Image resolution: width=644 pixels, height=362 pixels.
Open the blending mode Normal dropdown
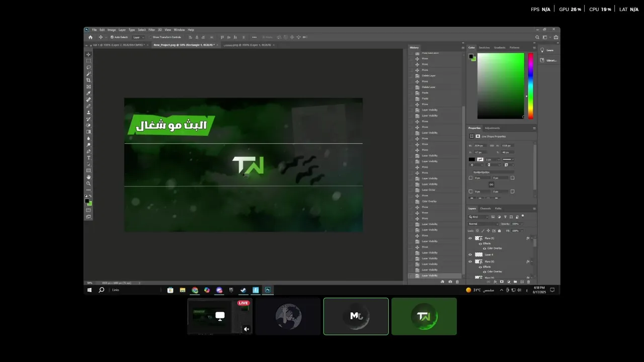point(483,224)
